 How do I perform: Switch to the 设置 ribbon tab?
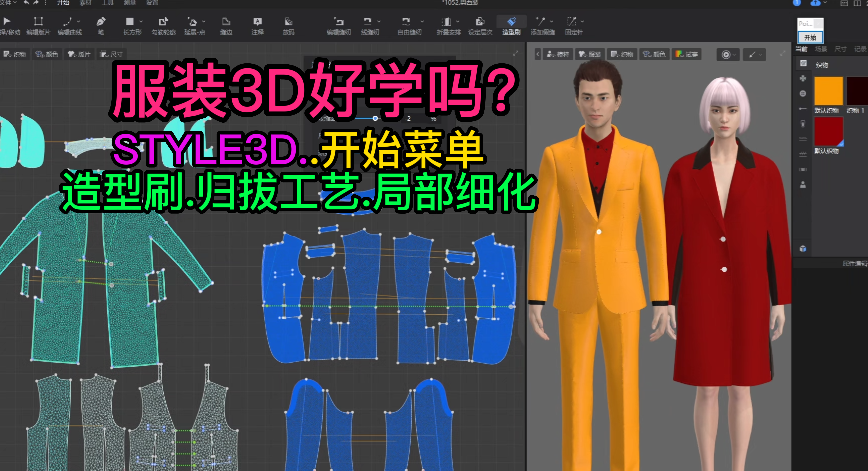coord(152,3)
